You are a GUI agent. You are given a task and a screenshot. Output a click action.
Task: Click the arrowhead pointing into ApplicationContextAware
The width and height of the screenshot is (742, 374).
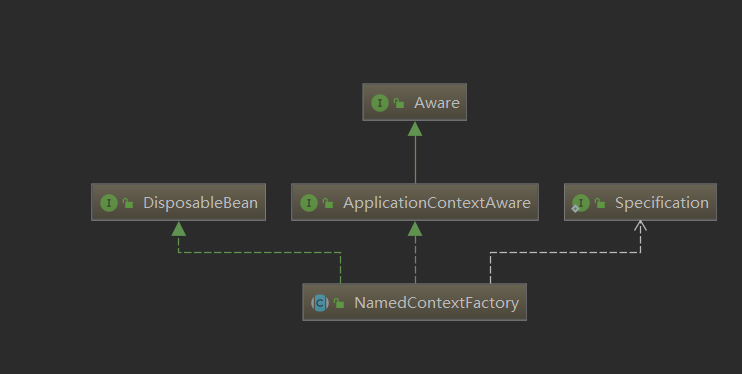tap(415, 229)
